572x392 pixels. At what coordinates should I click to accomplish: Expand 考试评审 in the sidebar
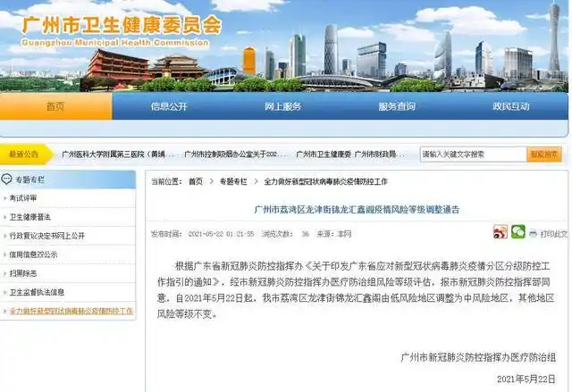click(x=25, y=197)
